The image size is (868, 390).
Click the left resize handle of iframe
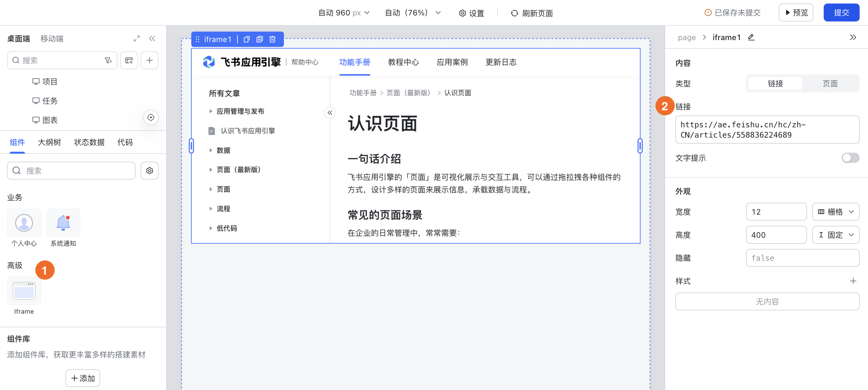[191, 146]
